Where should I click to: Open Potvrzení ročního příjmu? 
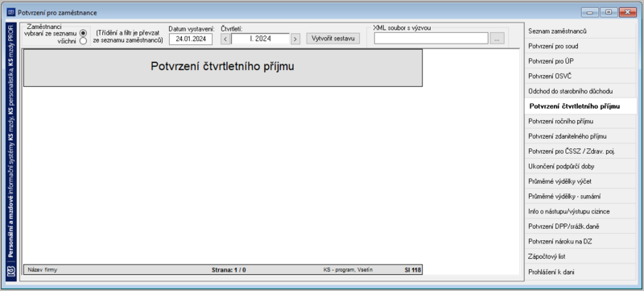[x=580, y=121]
